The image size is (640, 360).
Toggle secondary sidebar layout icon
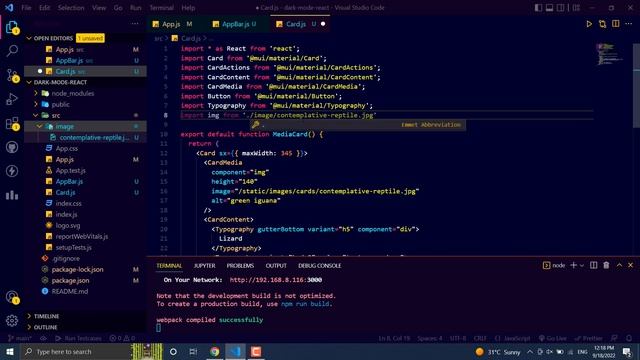pos(561,8)
